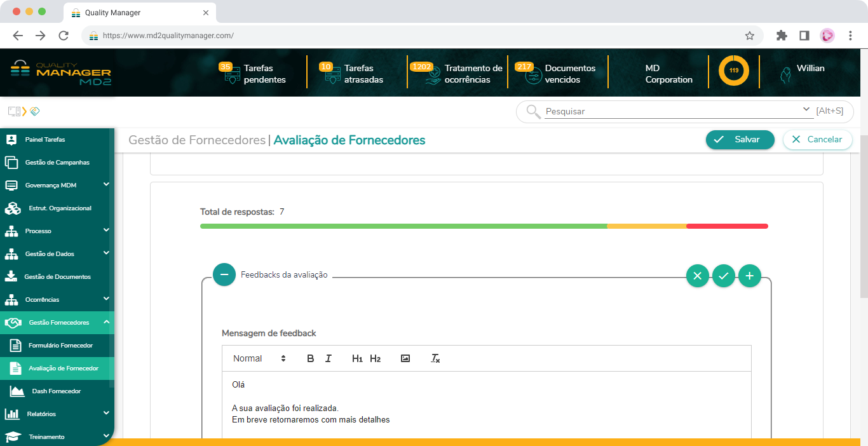Toggle bold formatting in the feedback editor
Image resolution: width=868 pixels, height=446 pixels.
coord(310,358)
